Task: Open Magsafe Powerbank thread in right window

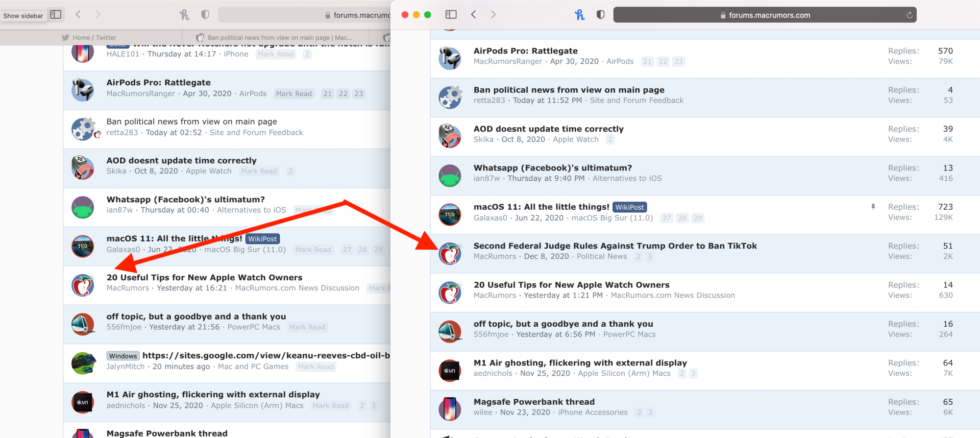Action: pyautogui.click(x=534, y=402)
